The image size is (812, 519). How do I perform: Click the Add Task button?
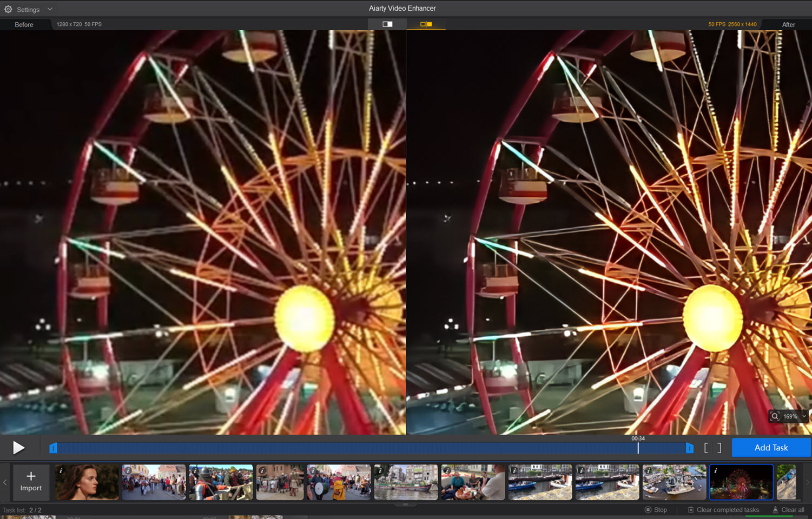click(771, 448)
